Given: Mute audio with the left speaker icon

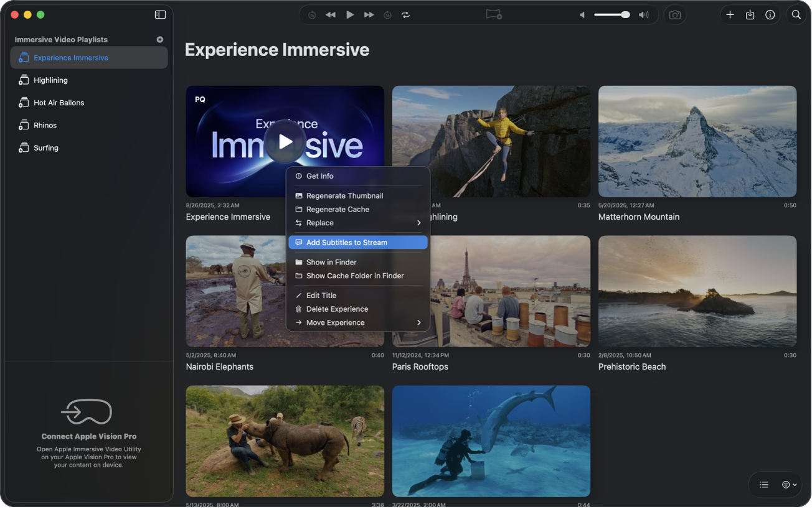Looking at the screenshot, I should point(582,14).
